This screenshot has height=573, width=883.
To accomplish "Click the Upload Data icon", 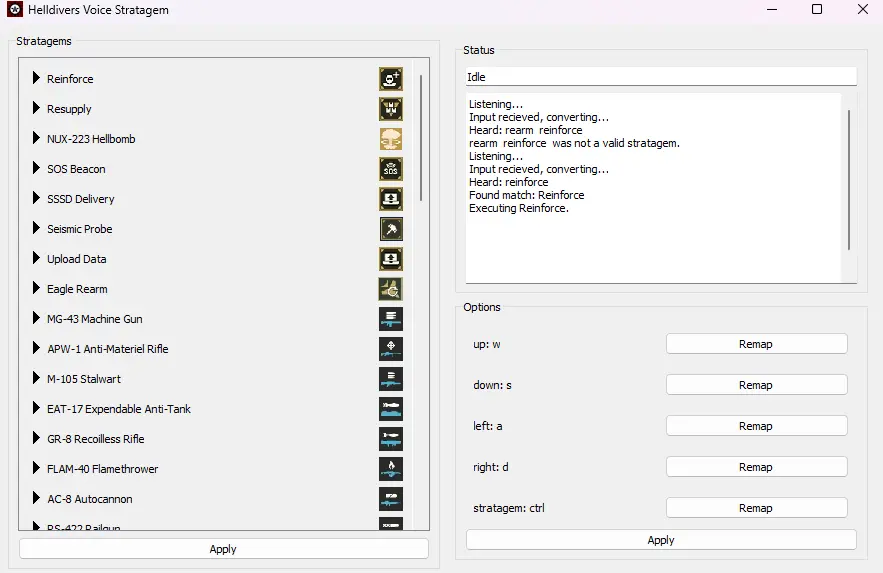I will pyautogui.click(x=391, y=259).
